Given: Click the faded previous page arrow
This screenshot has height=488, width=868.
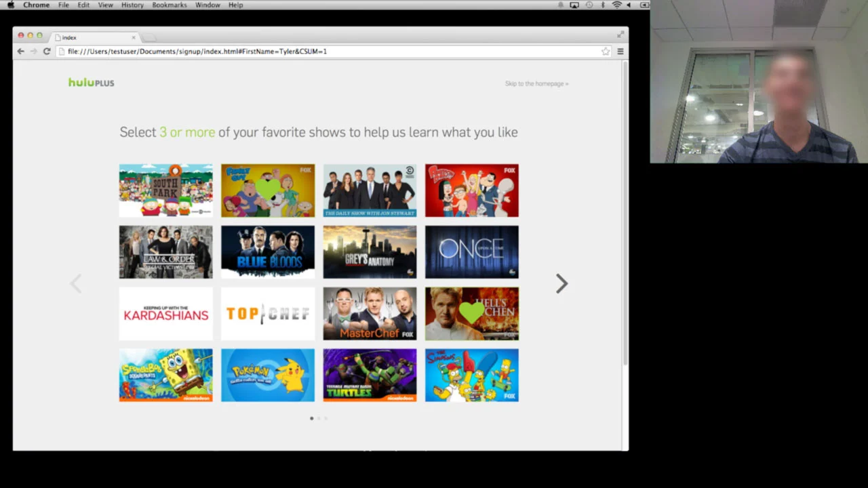Looking at the screenshot, I should pos(76,283).
